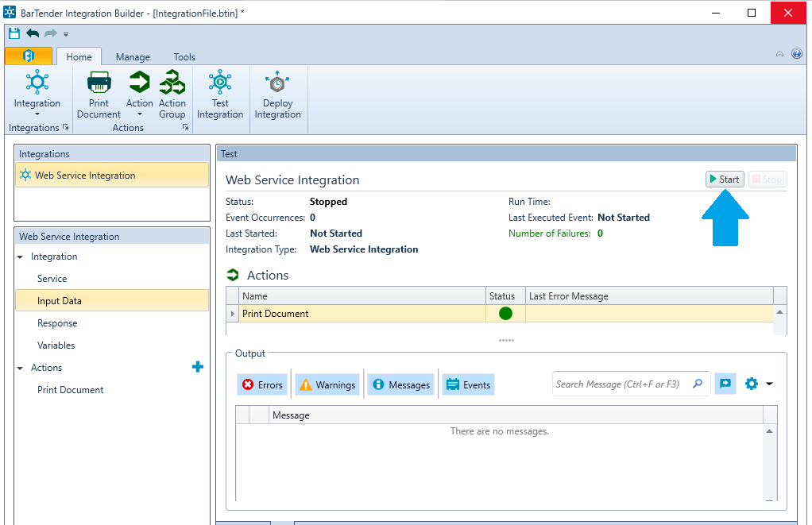Image resolution: width=812 pixels, height=525 pixels.
Task: Redo the last undone change
Action: click(x=50, y=33)
